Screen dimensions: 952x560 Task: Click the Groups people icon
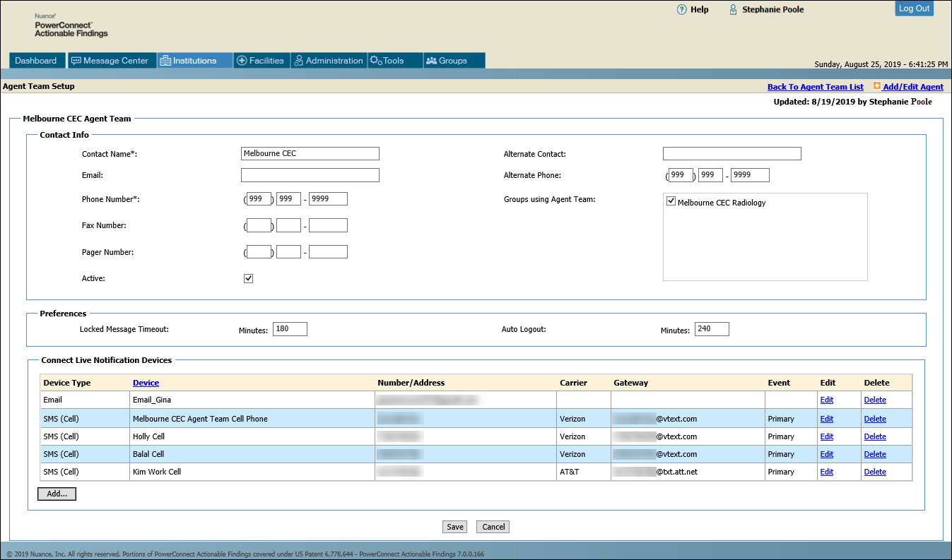(x=431, y=61)
